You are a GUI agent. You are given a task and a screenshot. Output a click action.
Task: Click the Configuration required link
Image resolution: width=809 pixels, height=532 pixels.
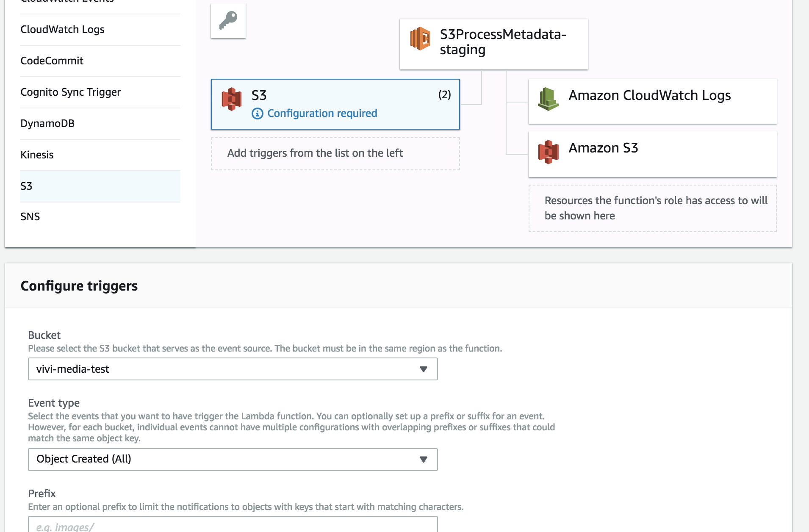pos(322,114)
